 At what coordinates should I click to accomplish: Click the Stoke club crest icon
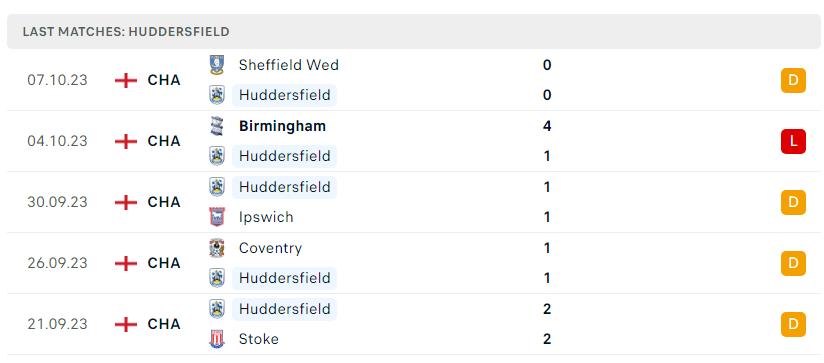pyautogui.click(x=217, y=339)
